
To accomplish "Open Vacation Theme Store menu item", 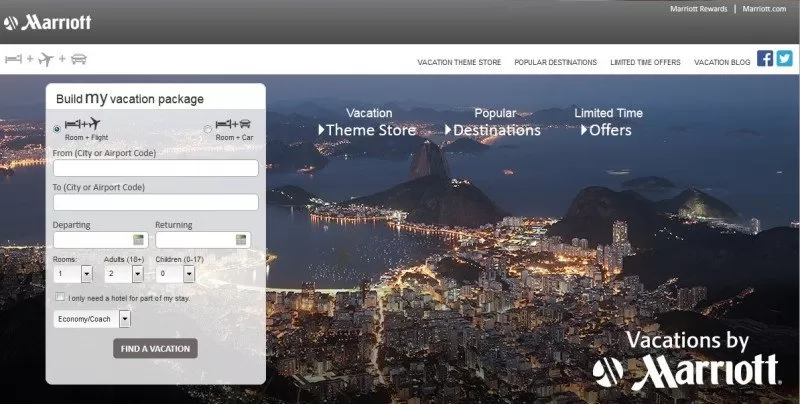I will point(459,62).
